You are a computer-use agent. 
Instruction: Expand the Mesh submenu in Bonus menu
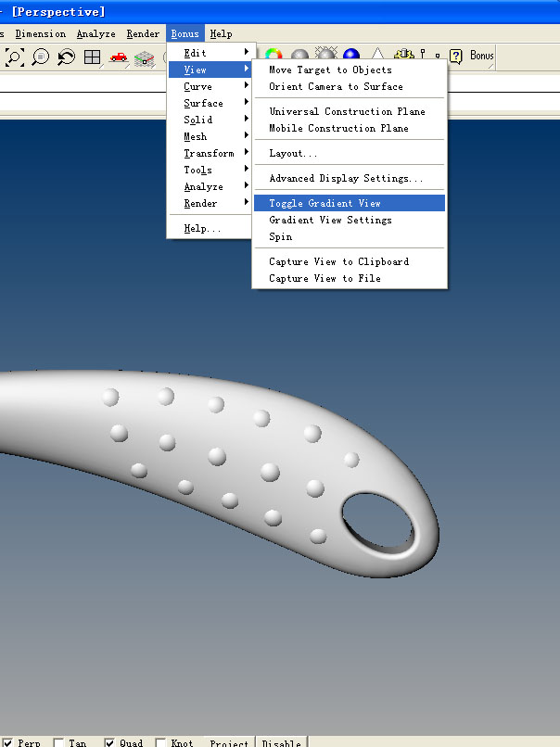coord(210,136)
